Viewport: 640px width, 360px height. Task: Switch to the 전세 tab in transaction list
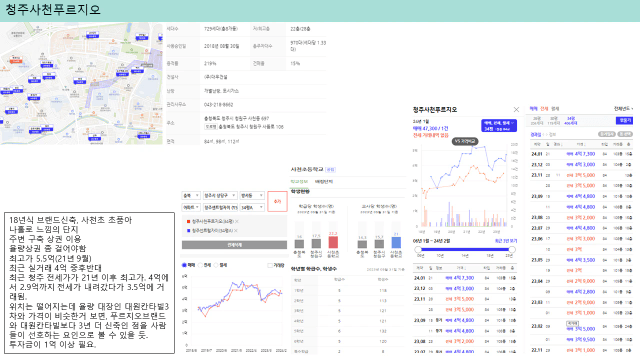pyautogui.click(x=544, y=109)
